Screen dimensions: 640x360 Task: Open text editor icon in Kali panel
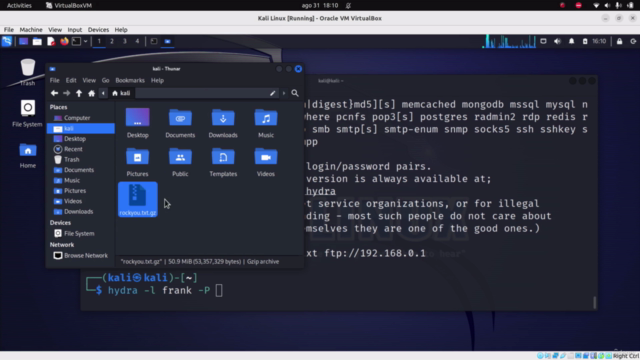click(x=51, y=41)
